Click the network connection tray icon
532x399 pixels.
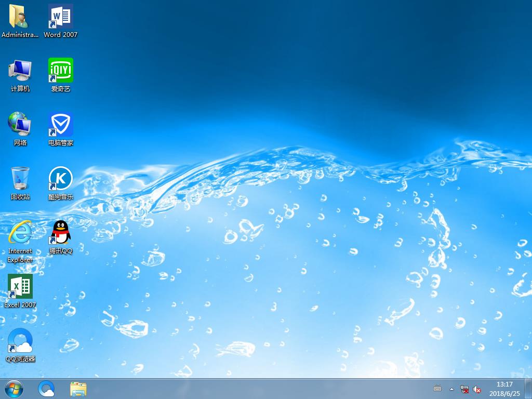pyautogui.click(x=464, y=389)
